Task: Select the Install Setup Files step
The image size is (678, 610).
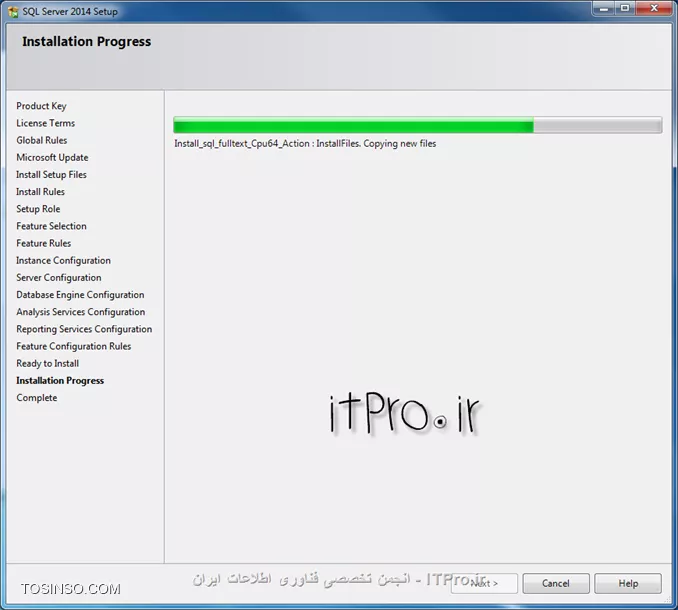Action: click(51, 175)
